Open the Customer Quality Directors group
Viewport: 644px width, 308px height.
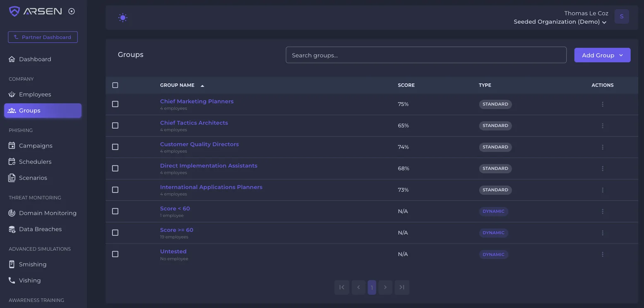(x=199, y=144)
